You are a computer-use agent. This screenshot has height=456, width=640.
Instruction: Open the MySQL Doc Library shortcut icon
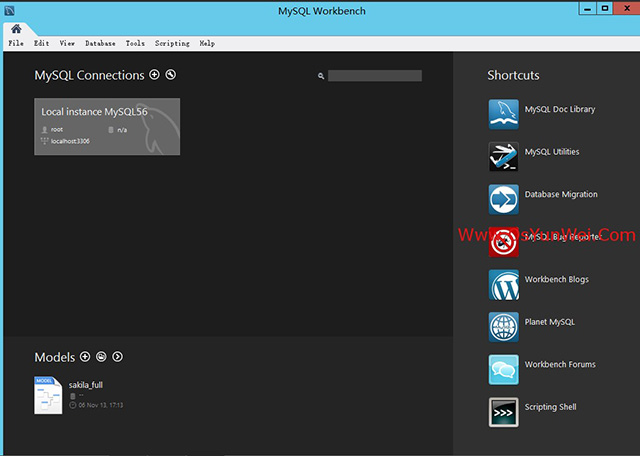point(503,114)
